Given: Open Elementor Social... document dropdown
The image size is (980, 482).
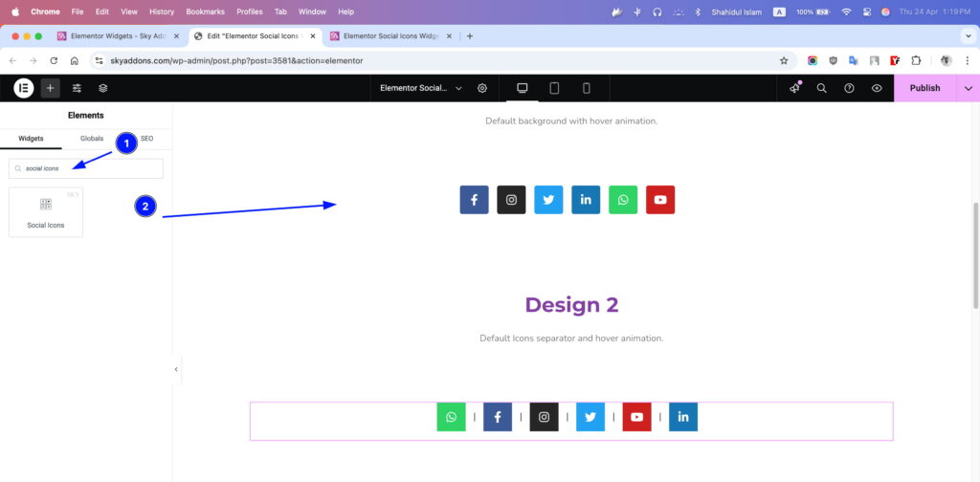Looking at the screenshot, I should [421, 88].
